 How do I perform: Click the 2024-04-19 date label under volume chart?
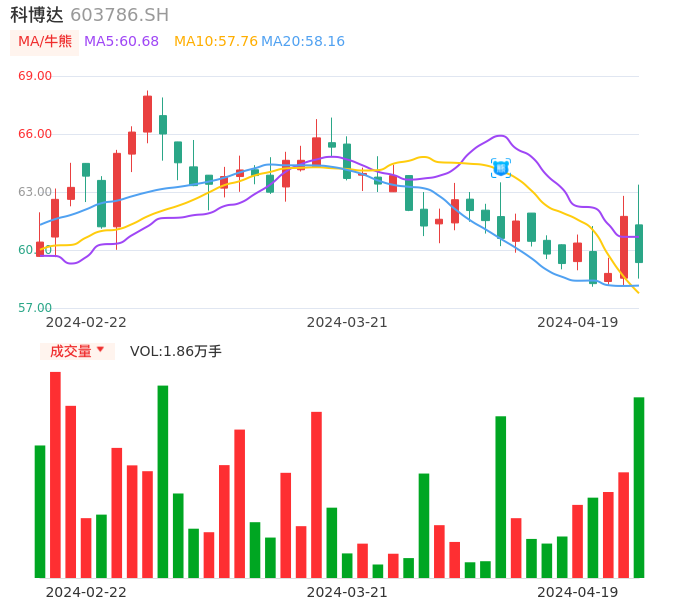577,592
